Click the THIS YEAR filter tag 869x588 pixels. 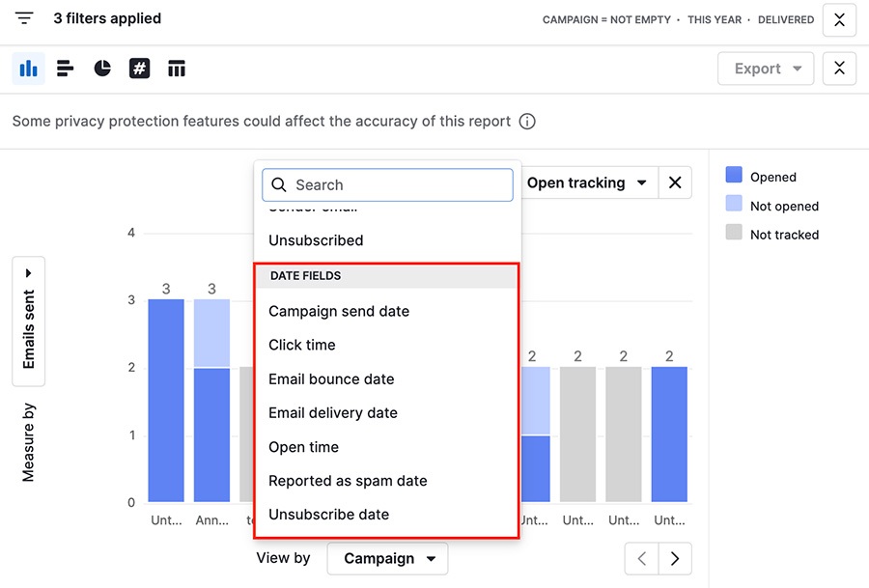tap(715, 20)
